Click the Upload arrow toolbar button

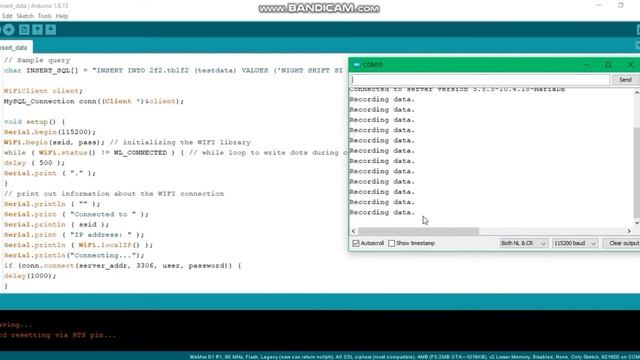click(x=9, y=29)
